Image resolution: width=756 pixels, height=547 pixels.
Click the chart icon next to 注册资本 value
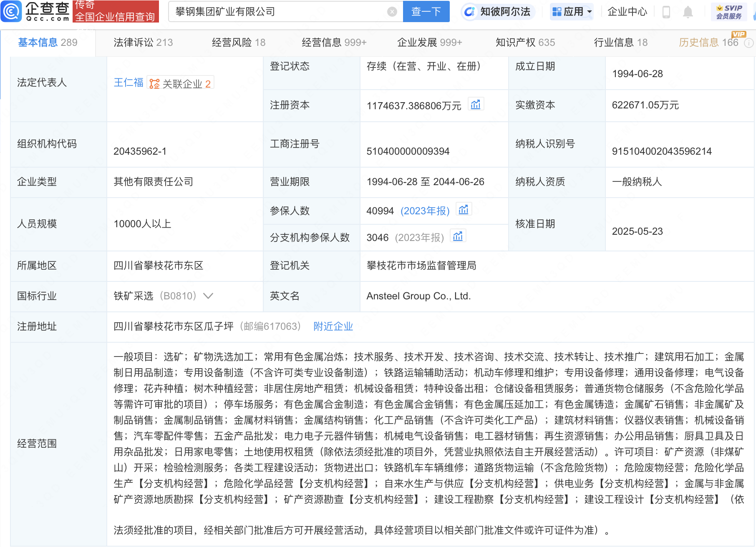tap(476, 104)
